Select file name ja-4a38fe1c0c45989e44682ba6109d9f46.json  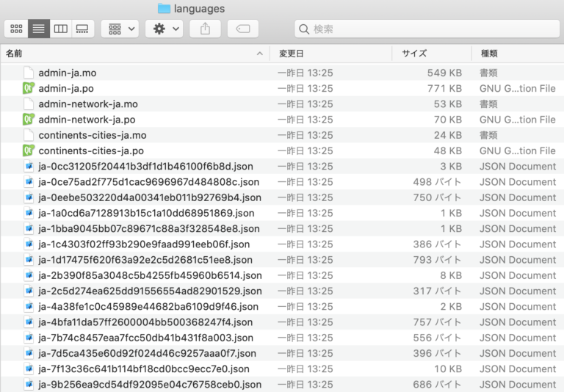click(148, 306)
